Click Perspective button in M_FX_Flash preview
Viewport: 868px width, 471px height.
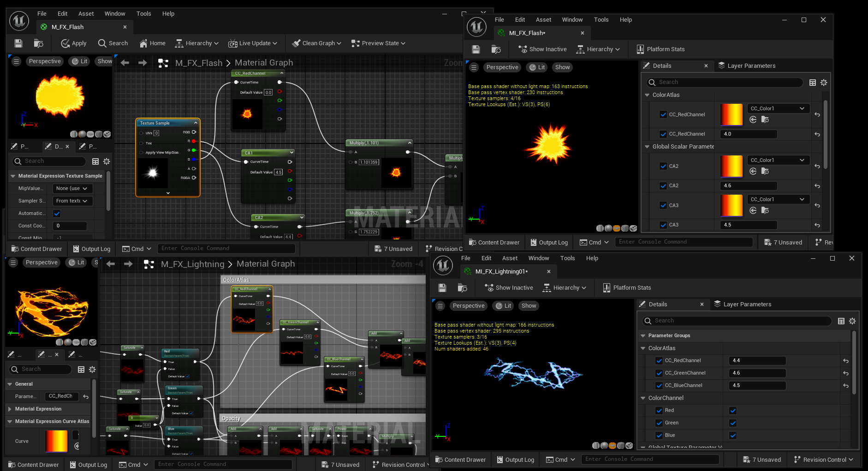point(45,61)
